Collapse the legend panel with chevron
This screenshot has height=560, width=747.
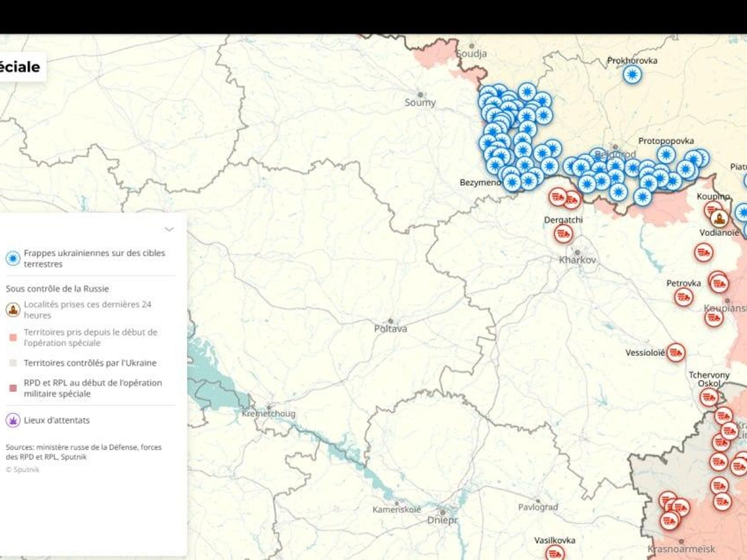click(x=169, y=229)
